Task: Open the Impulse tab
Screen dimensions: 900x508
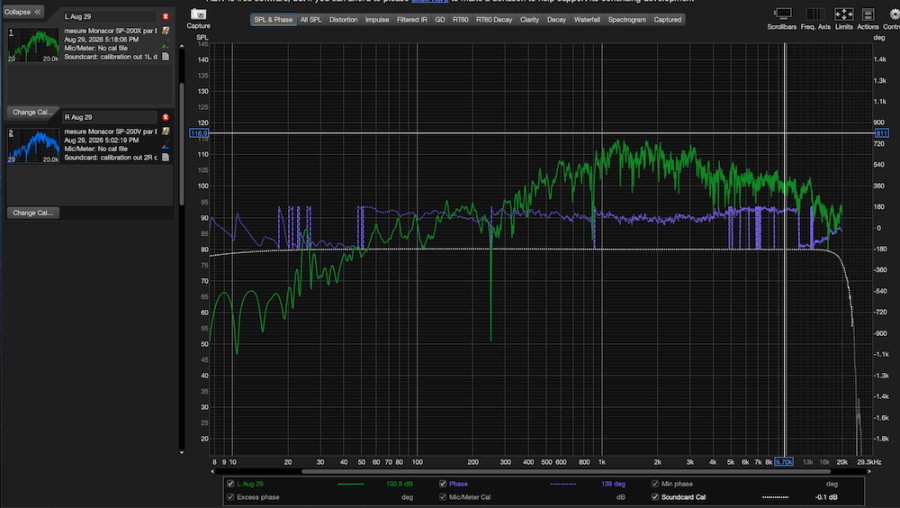Action: point(377,20)
